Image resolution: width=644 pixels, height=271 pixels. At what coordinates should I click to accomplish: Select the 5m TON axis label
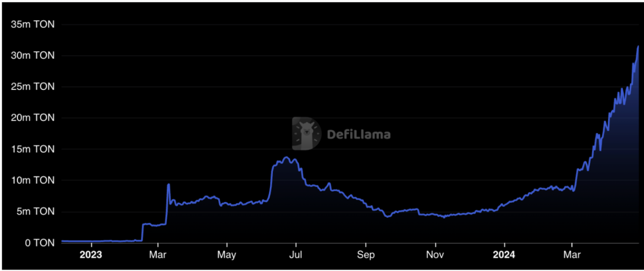(33, 211)
